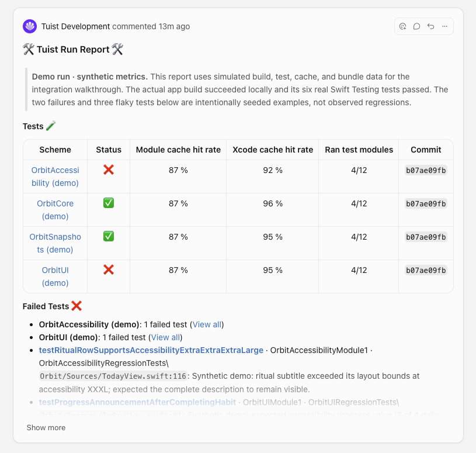Open the OrbitSnapshots (demo) scheme link

point(55,243)
